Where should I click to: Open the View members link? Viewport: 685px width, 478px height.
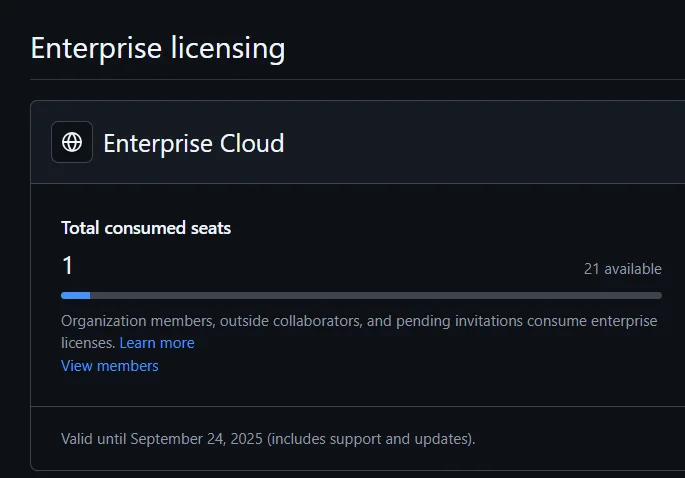coord(110,366)
